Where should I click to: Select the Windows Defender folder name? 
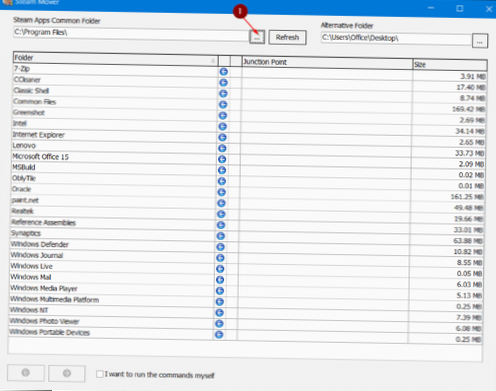(39, 244)
